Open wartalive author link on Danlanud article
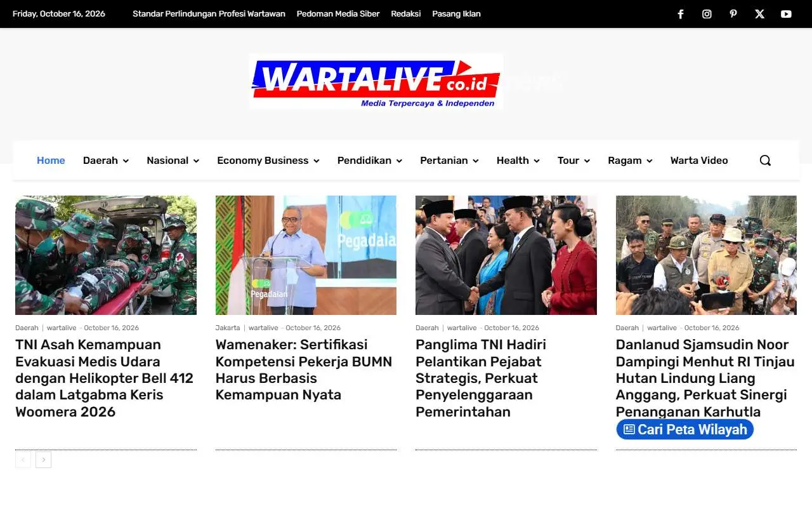The width and height of the screenshot is (812, 508). tap(662, 328)
